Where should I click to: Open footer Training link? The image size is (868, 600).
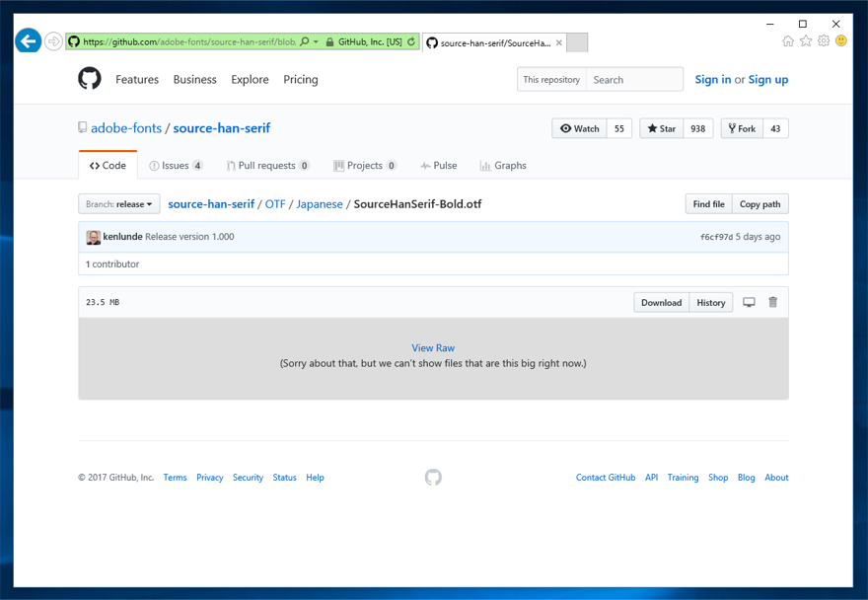(x=683, y=477)
